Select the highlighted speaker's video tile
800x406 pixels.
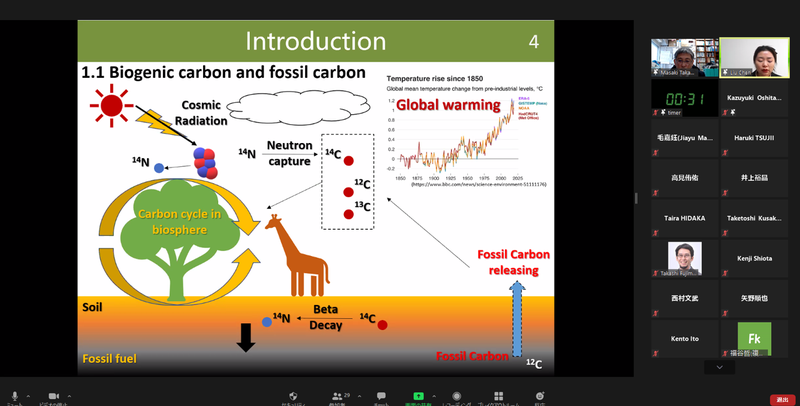tap(755, 58)
